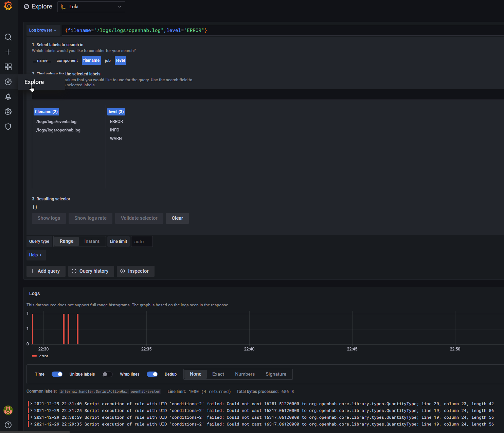The height and width of the screenshot is (433, 504).
Task: Open the Dashboards grid icon
Action: [x=8, y=67]
